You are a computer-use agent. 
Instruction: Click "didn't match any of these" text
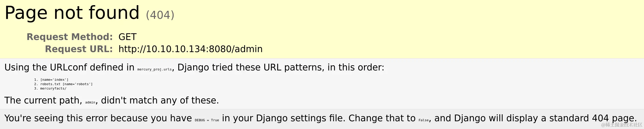(160, 100)
